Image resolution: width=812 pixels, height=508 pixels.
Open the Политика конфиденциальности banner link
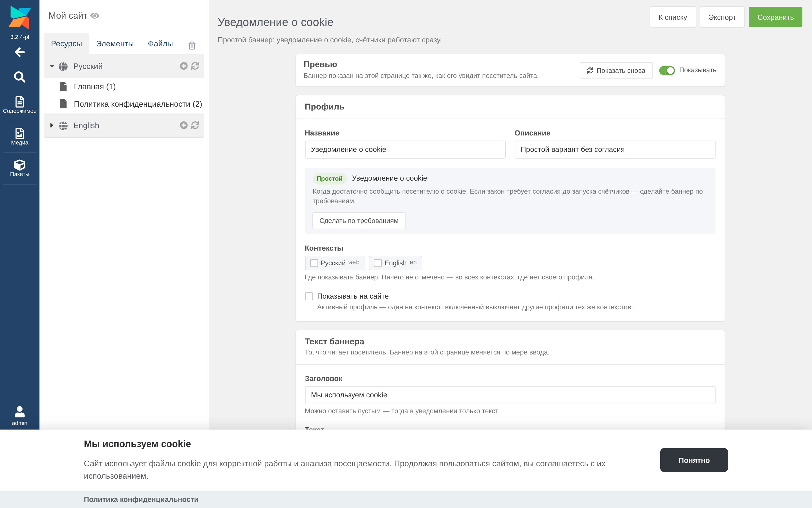(x=141, y=499)
